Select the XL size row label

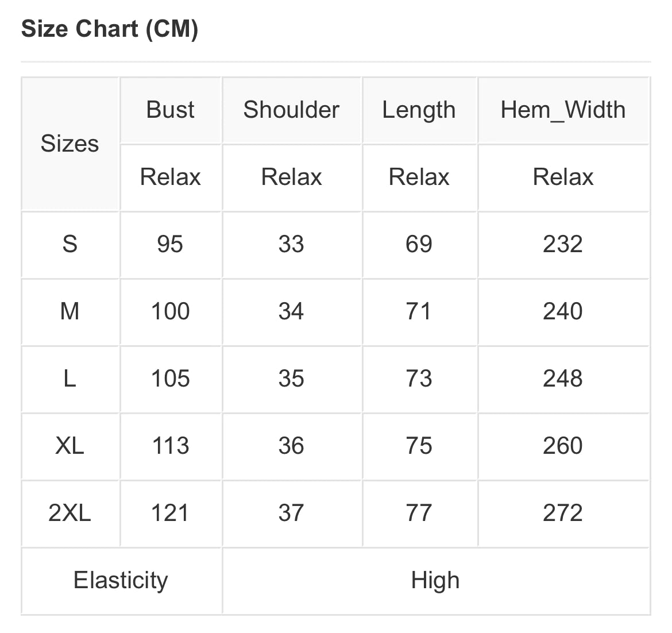point(69,446)
